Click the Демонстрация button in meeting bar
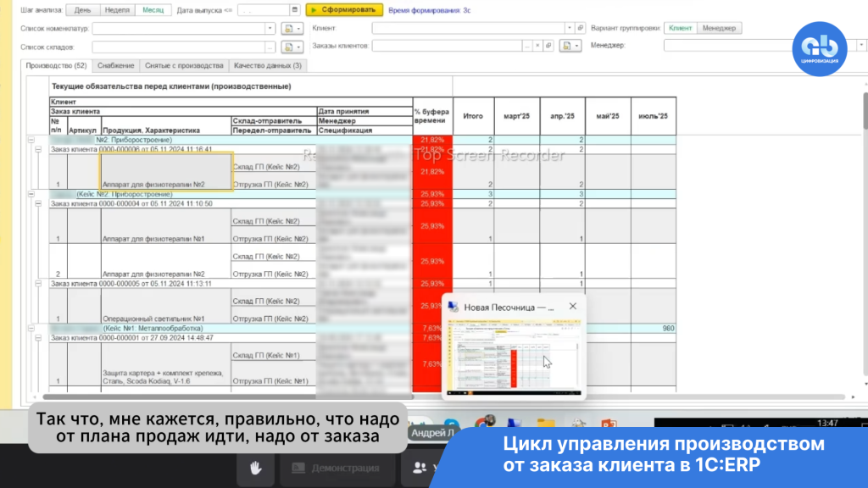Screen dimensions: 868x488 click(x=336, y=468)
